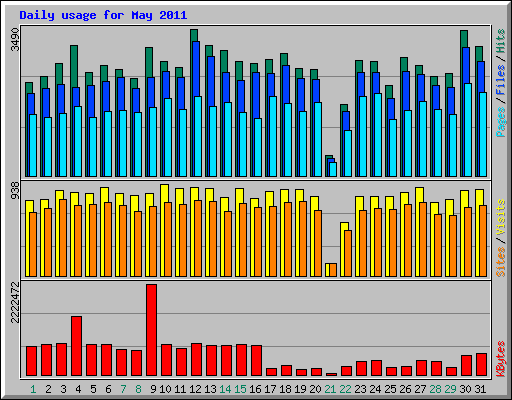Select day label 18 on the axis
The width and height of the screenshot is (512, 400).
[x=285, y=389]
